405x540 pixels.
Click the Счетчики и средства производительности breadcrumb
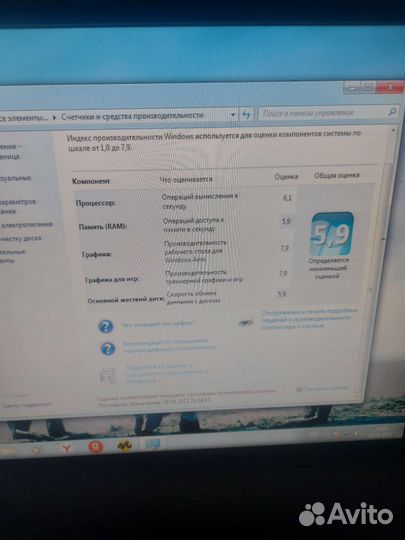click(132, 116)
